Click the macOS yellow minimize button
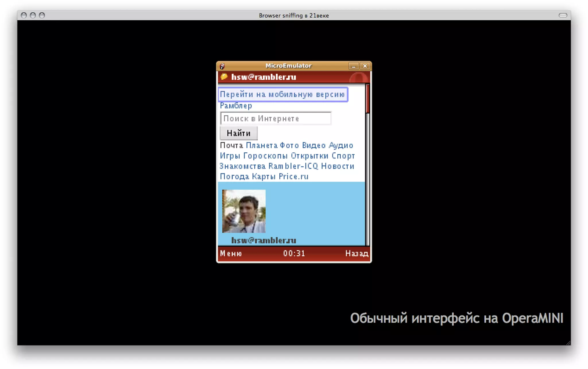 (x=33, y=15)
